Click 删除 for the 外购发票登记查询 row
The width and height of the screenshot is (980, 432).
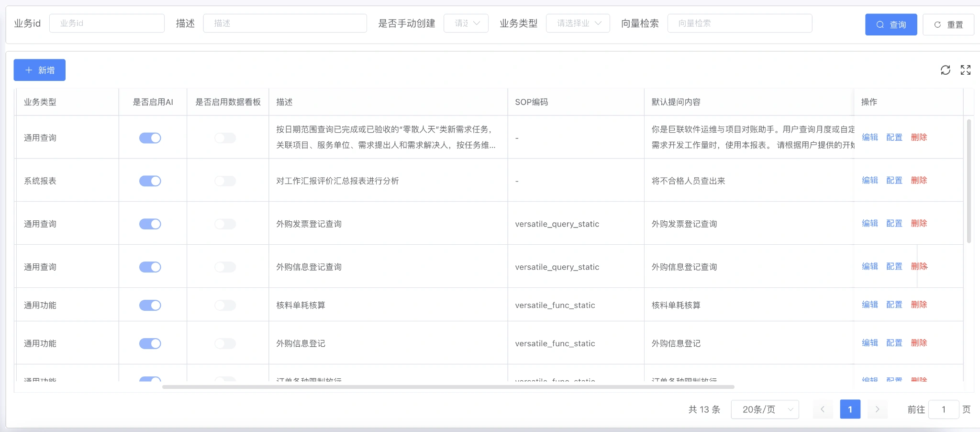(919, 224)
